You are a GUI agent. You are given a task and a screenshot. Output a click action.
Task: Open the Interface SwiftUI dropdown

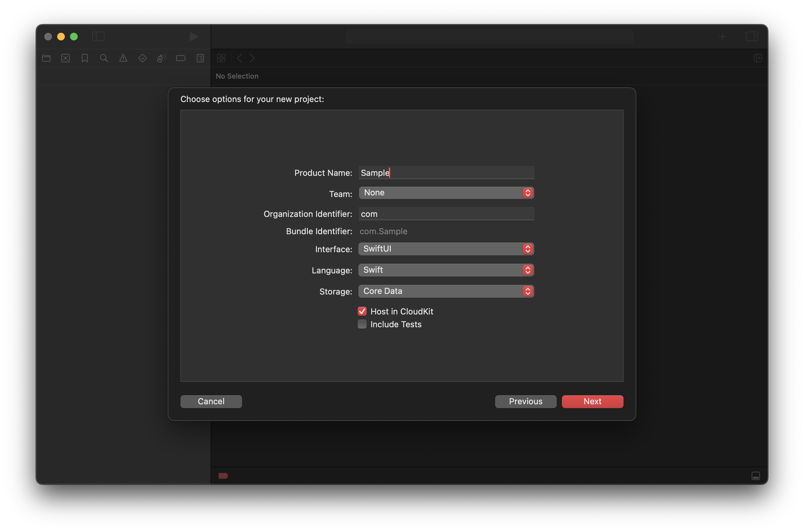pos(446,249)
